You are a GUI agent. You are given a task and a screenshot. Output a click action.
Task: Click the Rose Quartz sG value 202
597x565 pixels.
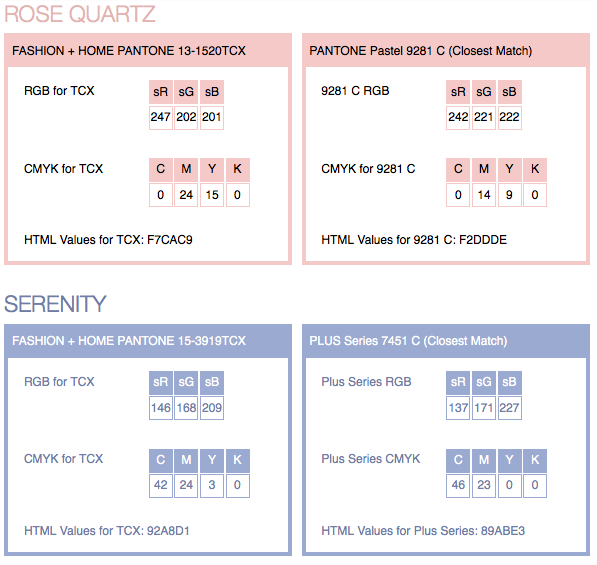tap(186, 117)
